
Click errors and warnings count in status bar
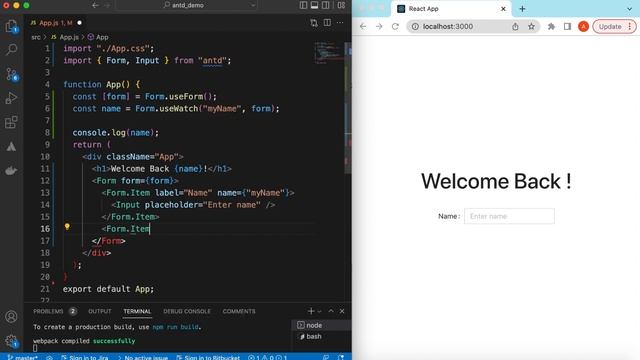point(267,357)
